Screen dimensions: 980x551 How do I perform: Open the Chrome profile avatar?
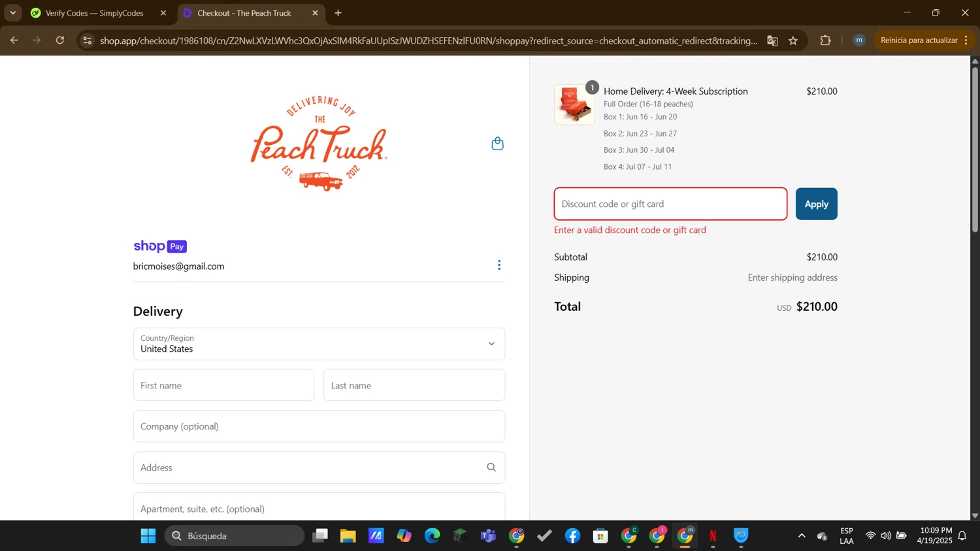tap(859, 40)
